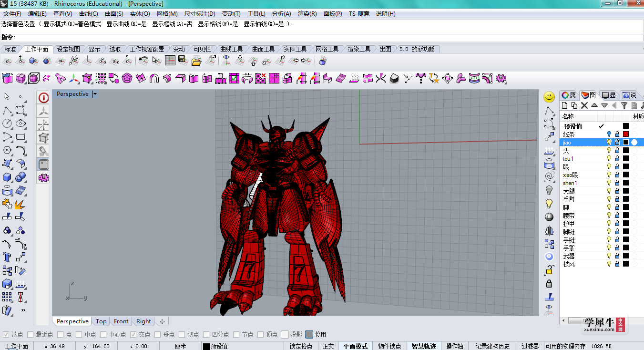Click the Save CPlane floppy-disk icon
Screen dimensions: 644x350
click(x=182, y=60)
